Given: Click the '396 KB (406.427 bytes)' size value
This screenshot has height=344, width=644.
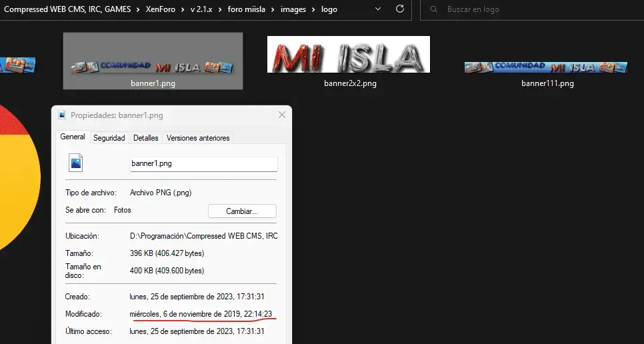Looking at the screenshot, I should [167, 253].
